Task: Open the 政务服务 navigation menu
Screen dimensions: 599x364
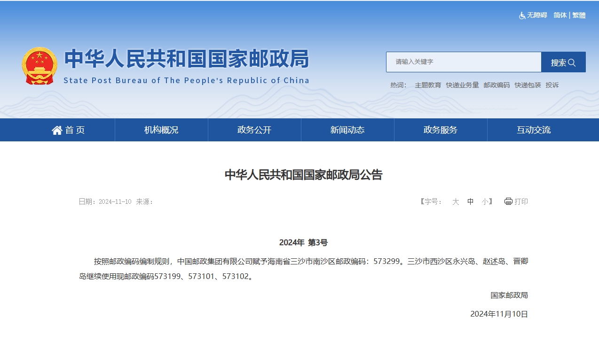Action: (441, 130)
